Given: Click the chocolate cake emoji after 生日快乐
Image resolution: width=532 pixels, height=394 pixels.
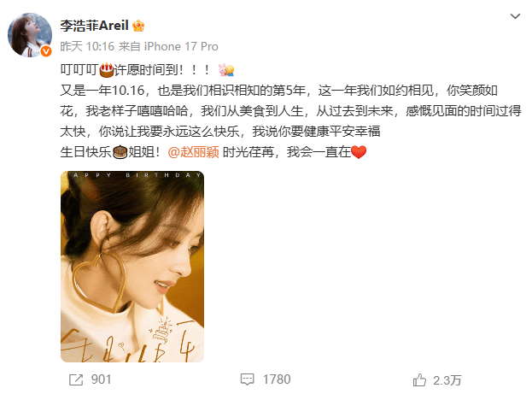Looking at the screenshot, I should click(x=120, y=152).
